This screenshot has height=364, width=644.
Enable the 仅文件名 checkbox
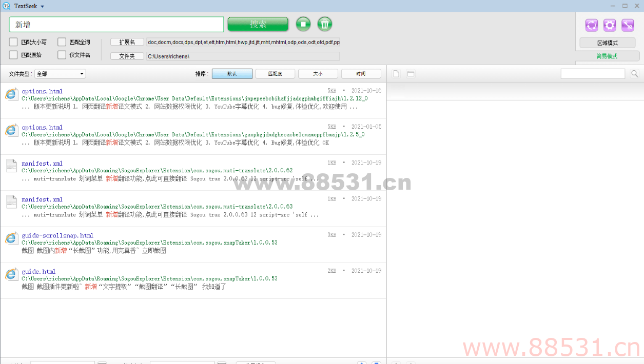tap(62, 55)
